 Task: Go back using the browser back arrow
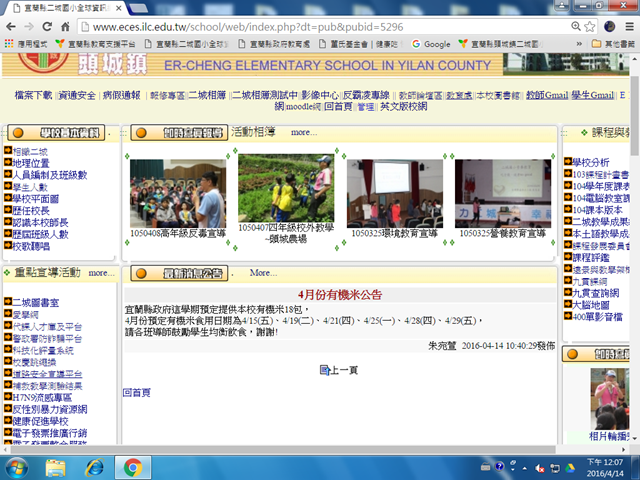click(11, 27)
